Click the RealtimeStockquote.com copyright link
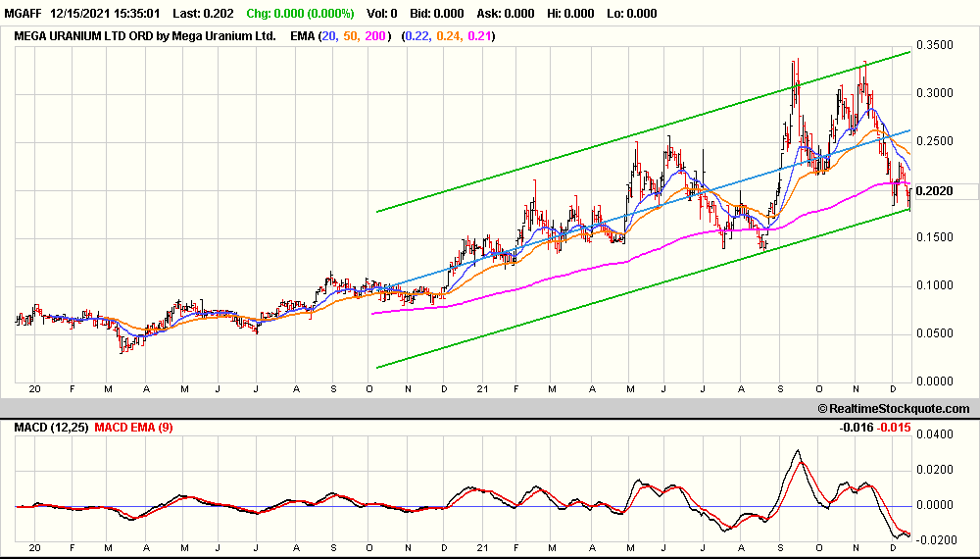 click(894, 409)
